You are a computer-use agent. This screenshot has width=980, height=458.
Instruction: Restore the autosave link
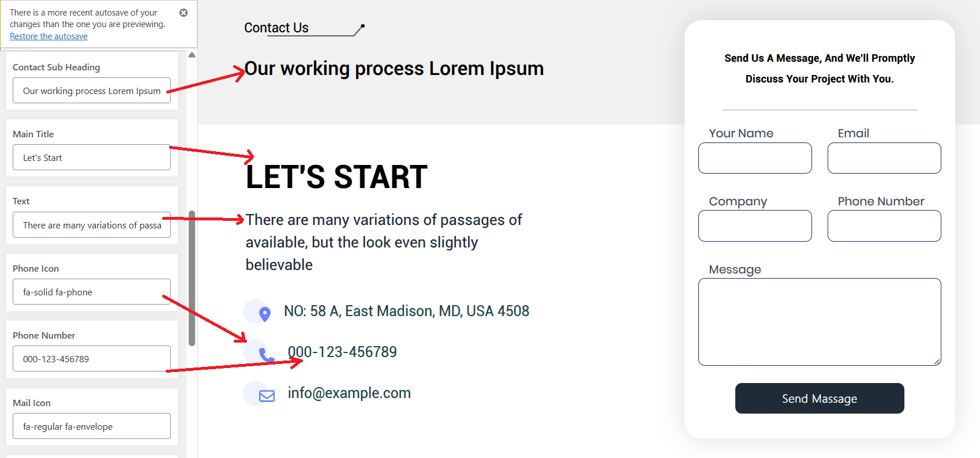48,36
